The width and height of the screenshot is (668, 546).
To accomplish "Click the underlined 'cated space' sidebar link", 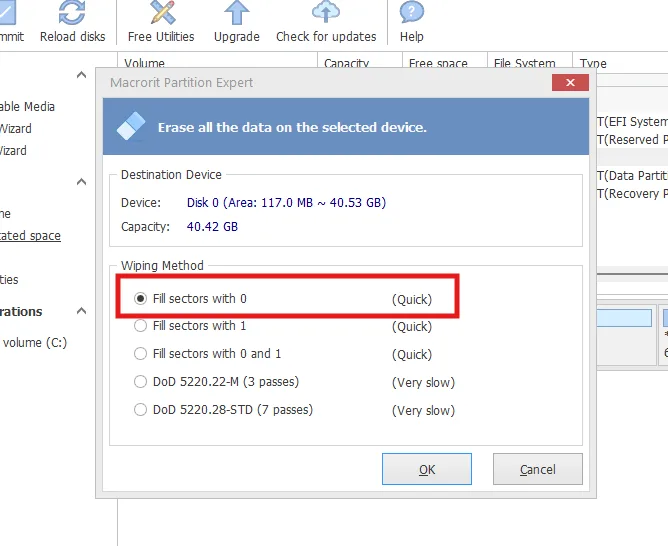I will (30, 236).
